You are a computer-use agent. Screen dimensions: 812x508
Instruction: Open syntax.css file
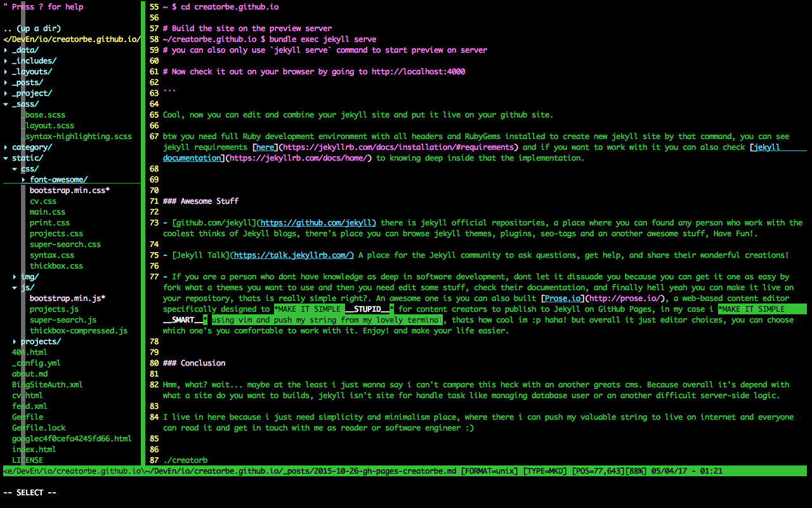[x=52, y=255]
